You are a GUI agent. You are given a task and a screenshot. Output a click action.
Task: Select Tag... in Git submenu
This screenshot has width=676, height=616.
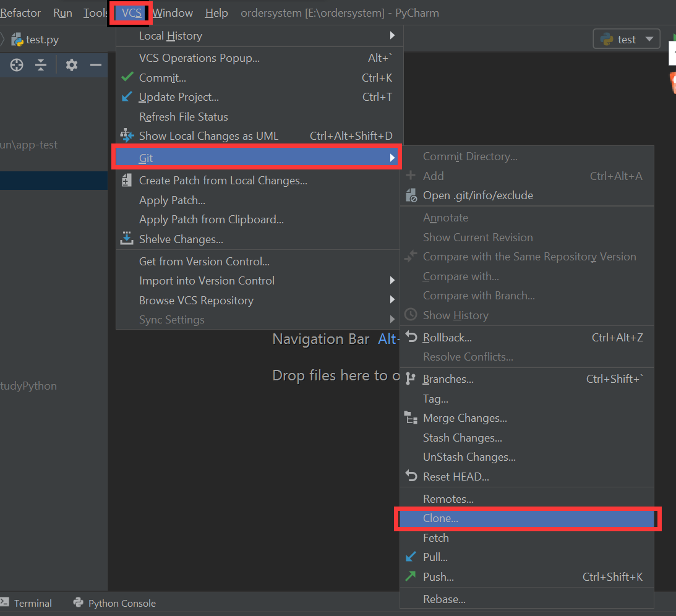tap(527, 399)
